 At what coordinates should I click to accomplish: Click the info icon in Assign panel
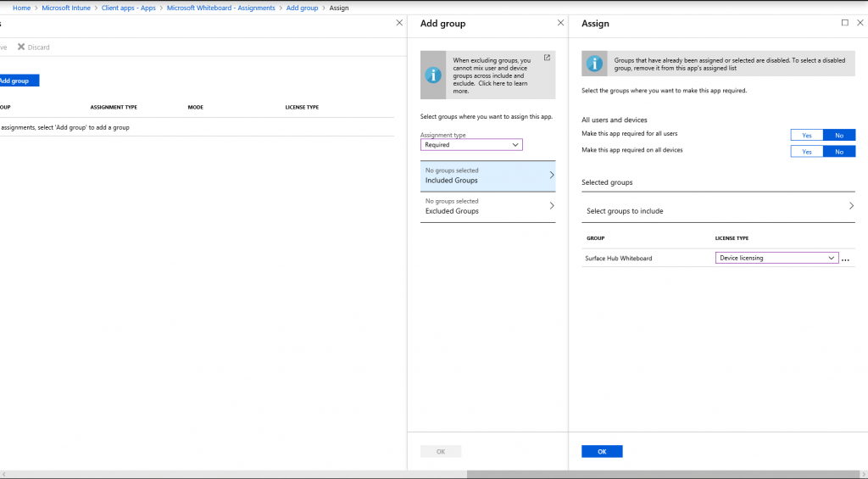point(594,64)
